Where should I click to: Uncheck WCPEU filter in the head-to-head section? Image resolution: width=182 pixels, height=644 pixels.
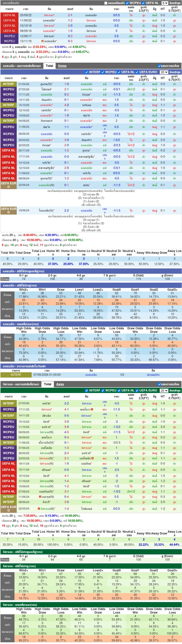[x=127, y=3]
